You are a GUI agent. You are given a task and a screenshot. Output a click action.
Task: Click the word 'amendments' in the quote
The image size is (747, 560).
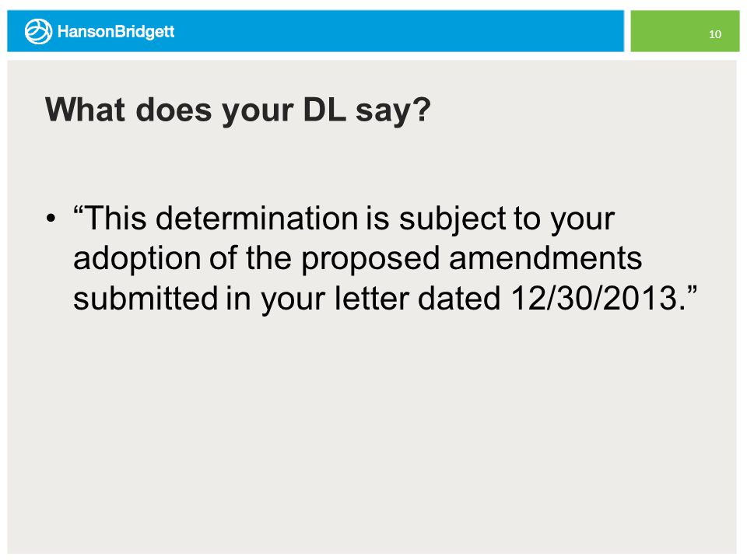pyautogui.click(x=545, y=258)
